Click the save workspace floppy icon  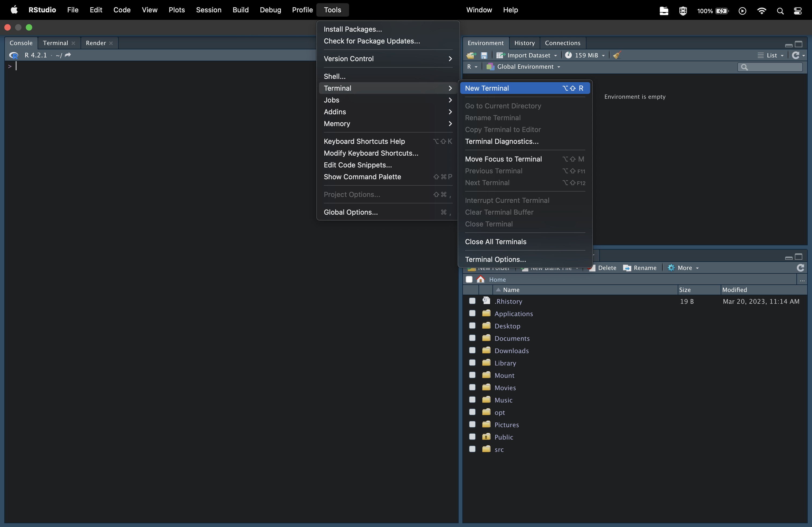click(484, 55)
